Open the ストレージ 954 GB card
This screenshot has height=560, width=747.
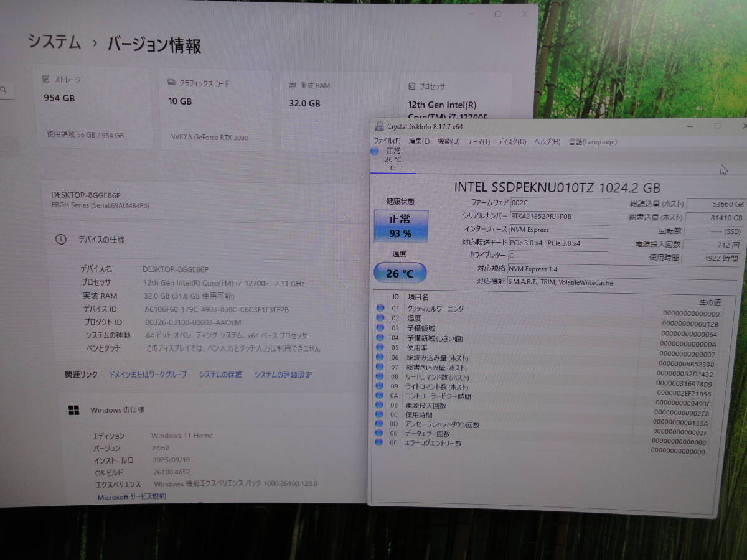[x=92, y=108]
